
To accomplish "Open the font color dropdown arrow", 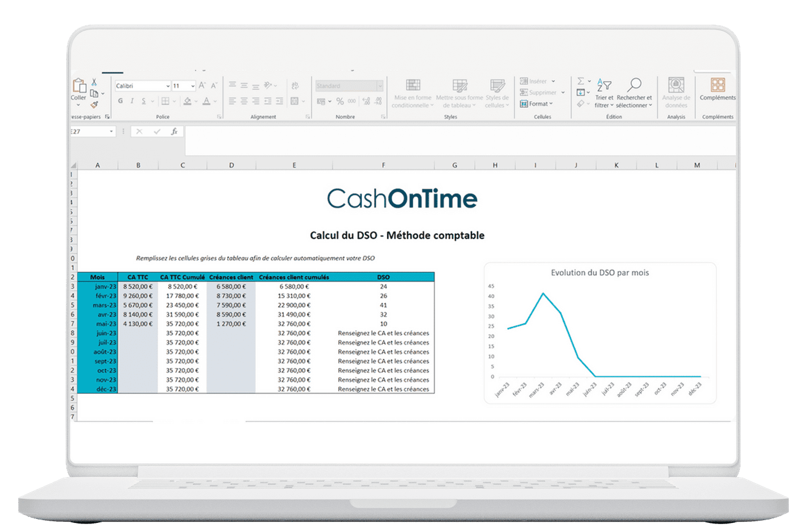I will 215,102.
